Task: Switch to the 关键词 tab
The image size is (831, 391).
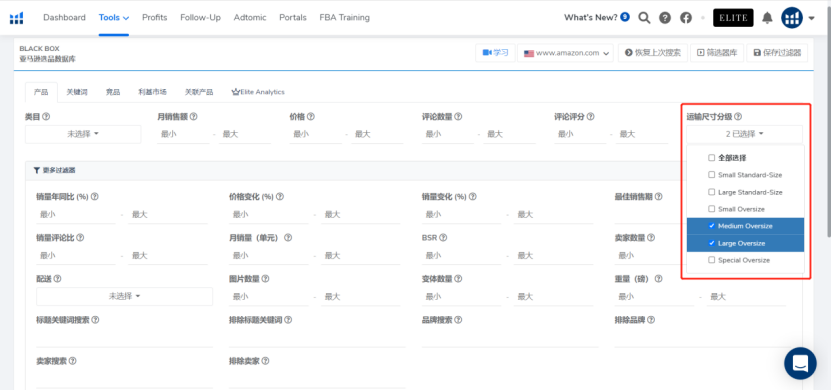Action: pos(77,92)
